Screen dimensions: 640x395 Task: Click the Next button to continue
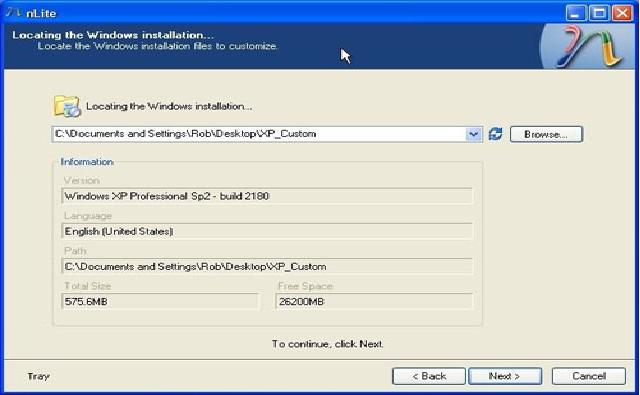(x=505, y=376)
